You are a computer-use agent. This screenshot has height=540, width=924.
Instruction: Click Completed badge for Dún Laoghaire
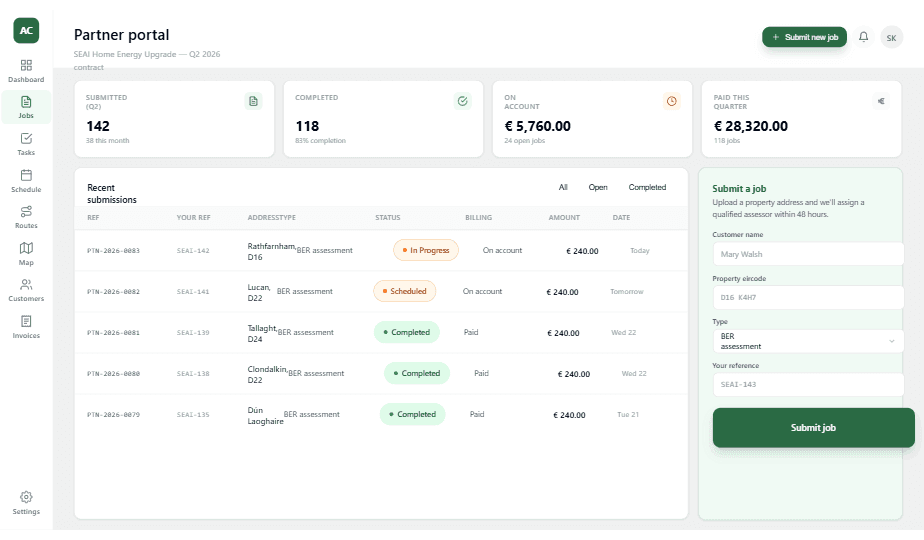coord(412,414)
